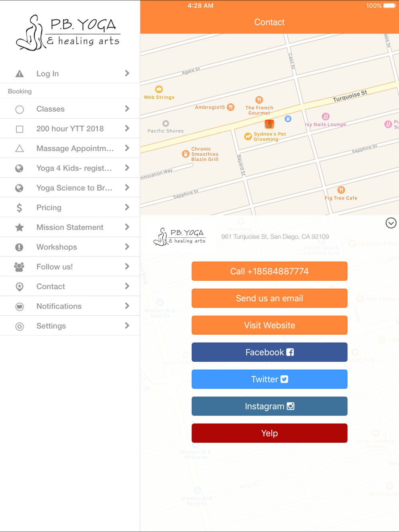
Task: Click the location pin Contact icon
Action: click(19, 287)
